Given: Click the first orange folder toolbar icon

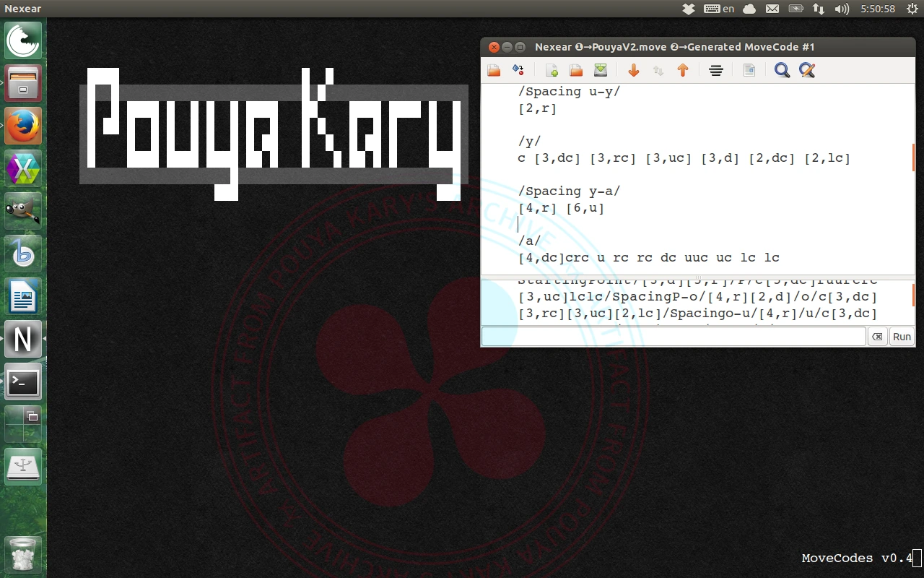Looking at the screenshot, I should pos(494,70).
